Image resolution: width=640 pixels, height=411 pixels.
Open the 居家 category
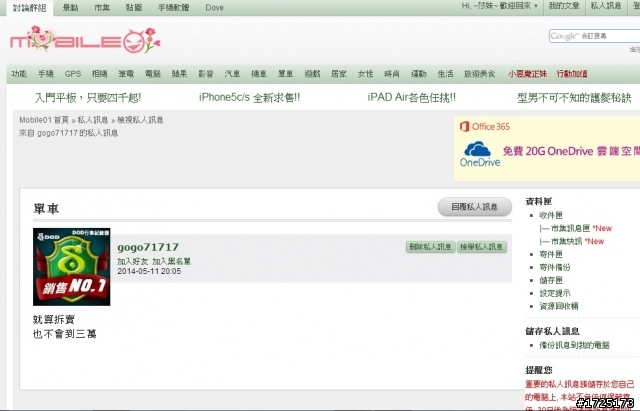339,74
